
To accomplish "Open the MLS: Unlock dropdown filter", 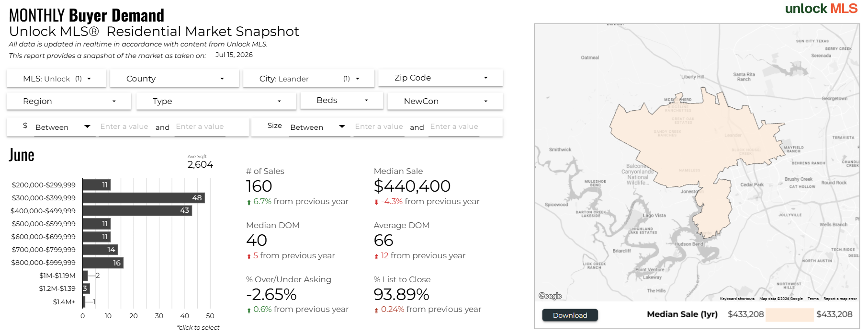I will tap(56, 79).
